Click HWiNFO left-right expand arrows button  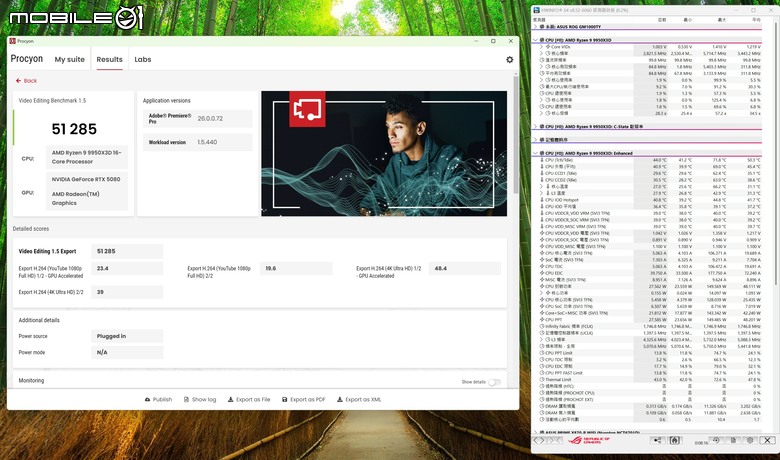[x=539, y=441]
